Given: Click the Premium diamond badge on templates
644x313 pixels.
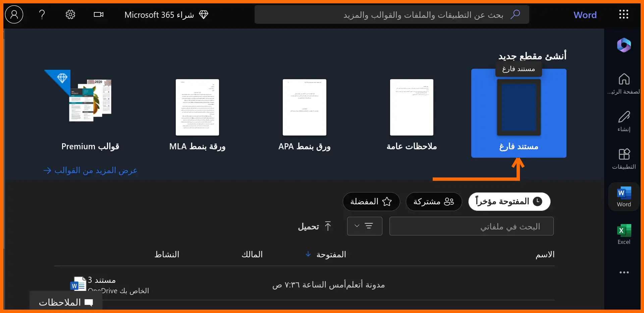Looking at the screenshot, I should [x=62, y=78].
